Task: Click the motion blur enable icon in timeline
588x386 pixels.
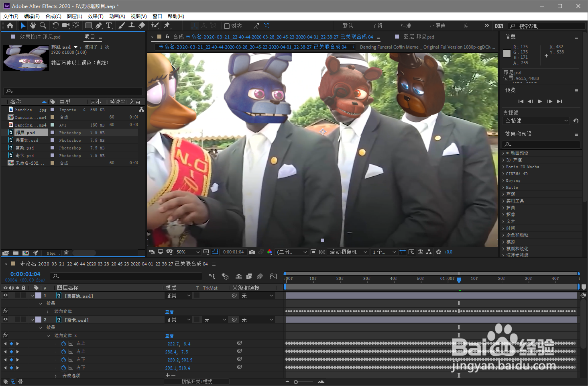Action: [260, 276]
